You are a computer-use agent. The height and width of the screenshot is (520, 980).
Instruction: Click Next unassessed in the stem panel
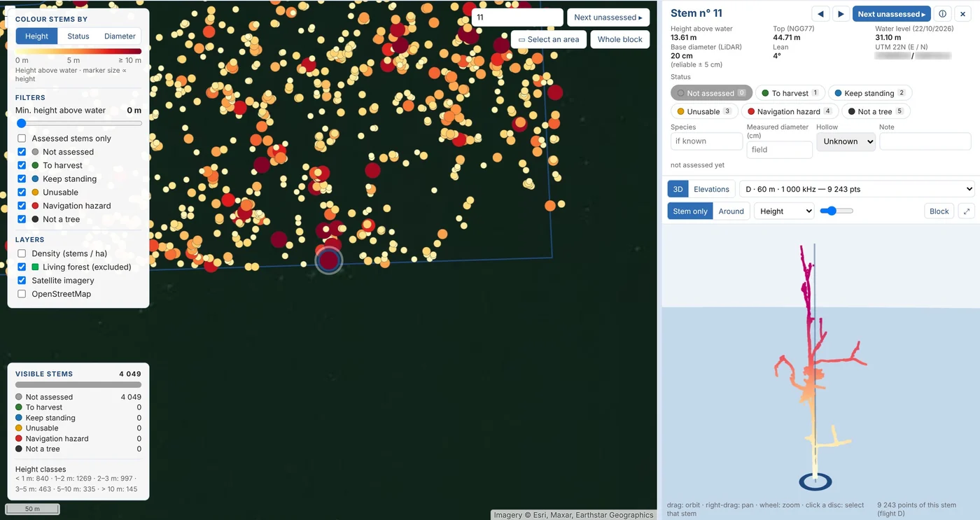pyautogui.click(x=892, y=14)
